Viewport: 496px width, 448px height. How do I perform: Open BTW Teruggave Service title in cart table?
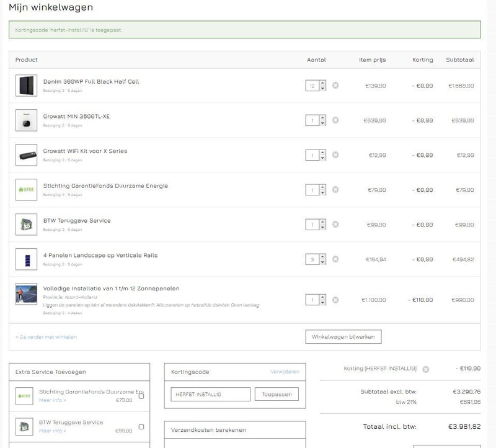tap(77, 220)
